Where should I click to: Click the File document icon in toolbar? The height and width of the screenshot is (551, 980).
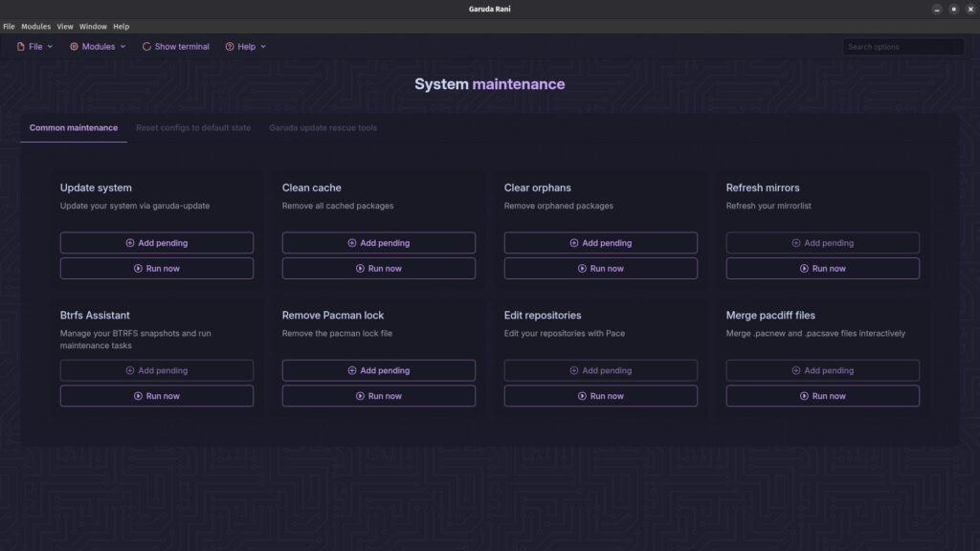tap(21, 47)
